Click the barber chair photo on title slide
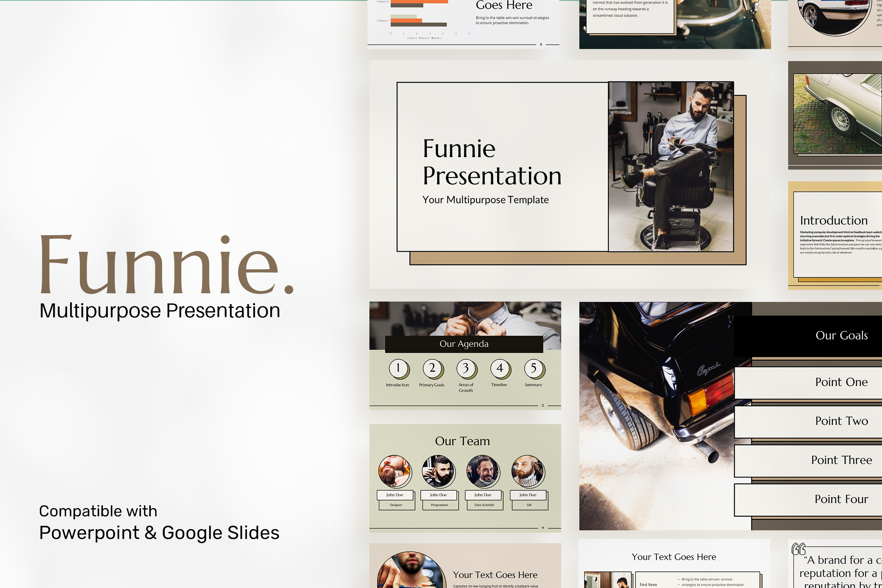The width and height of the screenshot is (882, 588). pos(671,167)
